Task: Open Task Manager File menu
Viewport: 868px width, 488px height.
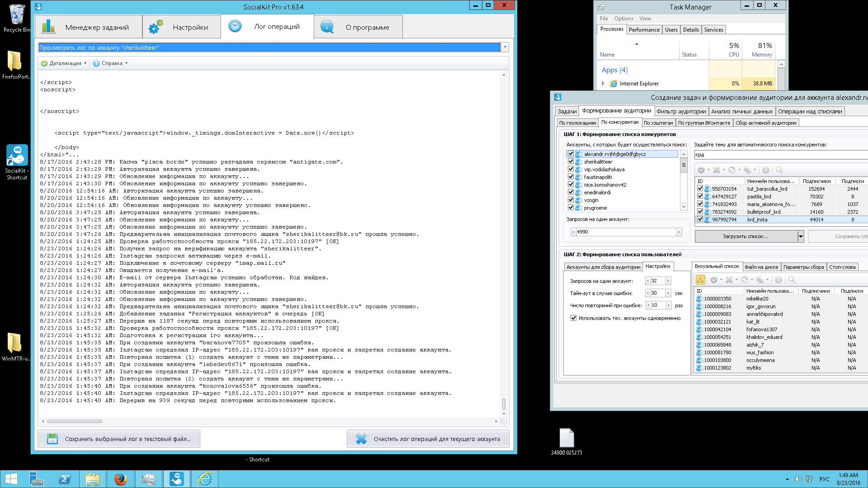Action: coord(604,19)
